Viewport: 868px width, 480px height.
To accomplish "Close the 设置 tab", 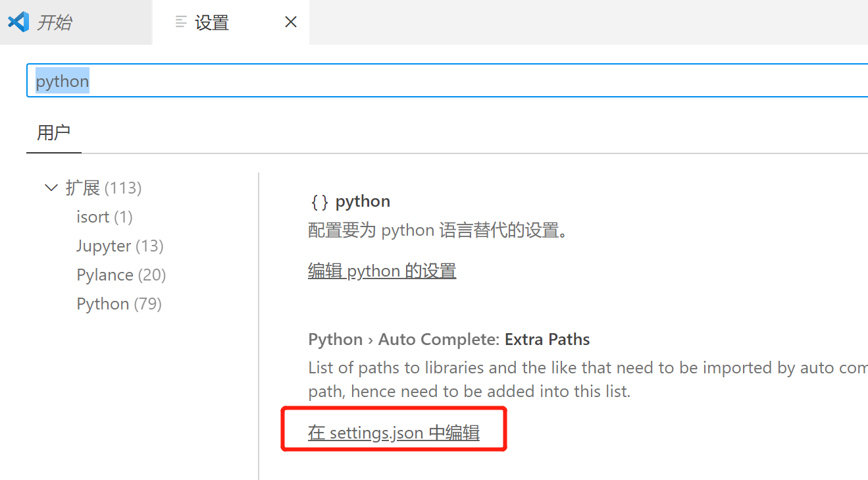I will (x=291, y=22).
